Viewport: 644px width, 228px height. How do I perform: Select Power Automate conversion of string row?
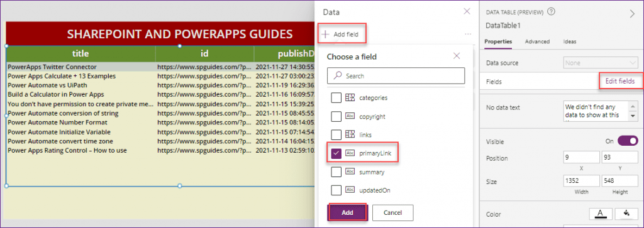pos(160,113)
